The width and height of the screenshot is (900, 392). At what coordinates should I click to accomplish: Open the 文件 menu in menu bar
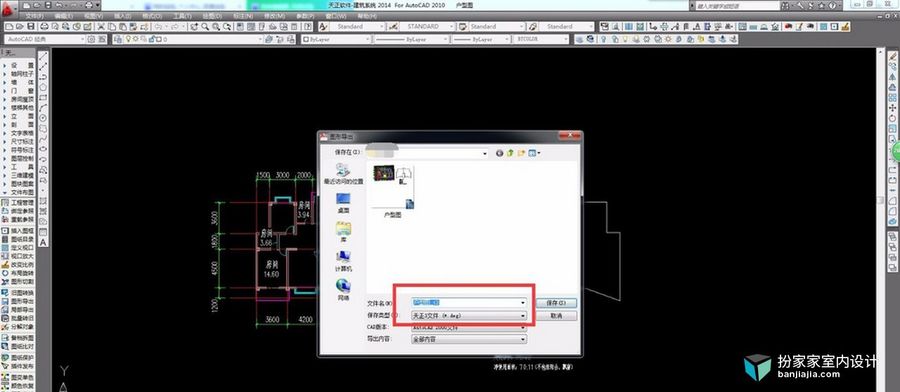click(35, 16)
